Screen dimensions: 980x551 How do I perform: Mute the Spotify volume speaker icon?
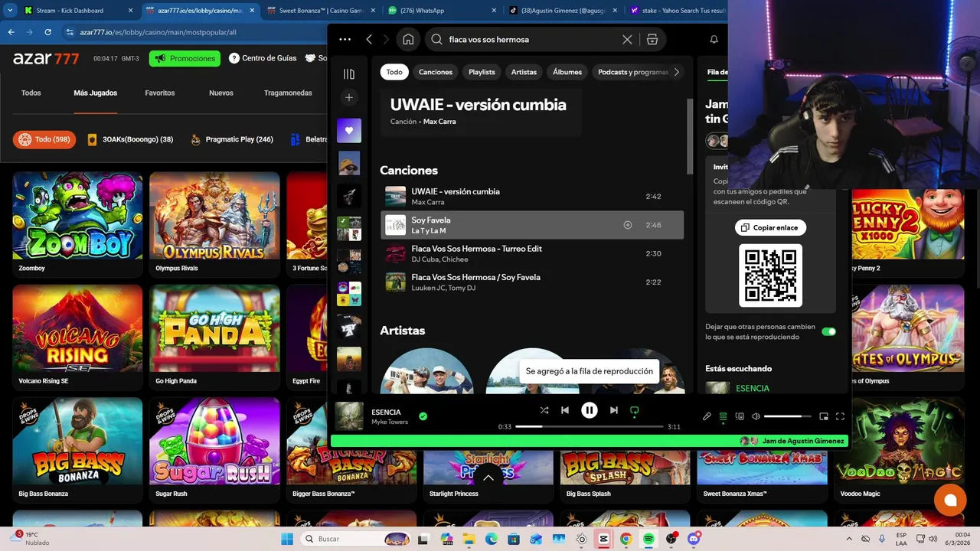click(x=756, y=416)
